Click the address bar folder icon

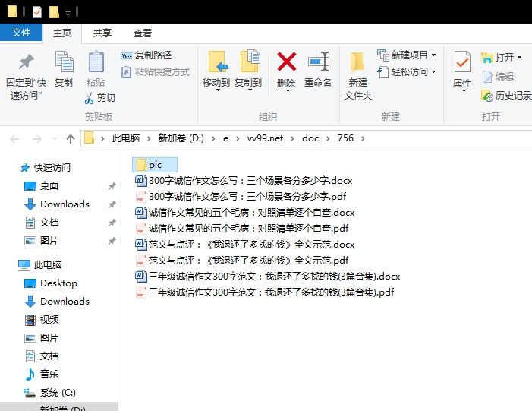point(89,138)
